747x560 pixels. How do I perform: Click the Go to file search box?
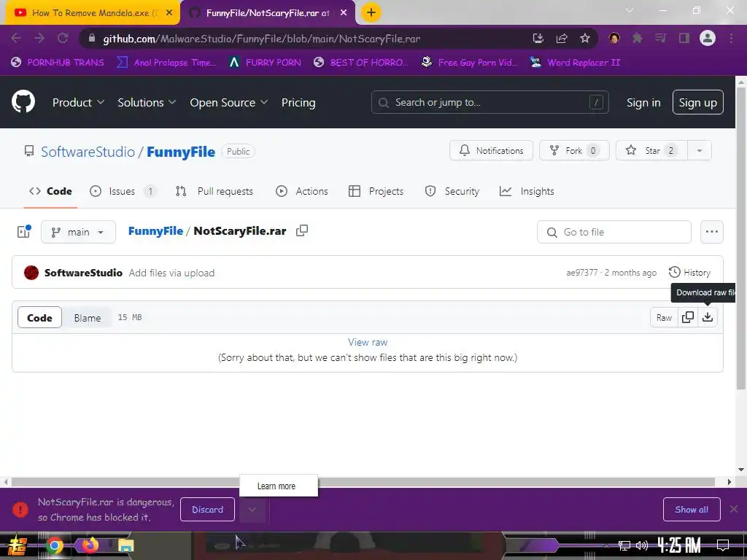(614, 232)
